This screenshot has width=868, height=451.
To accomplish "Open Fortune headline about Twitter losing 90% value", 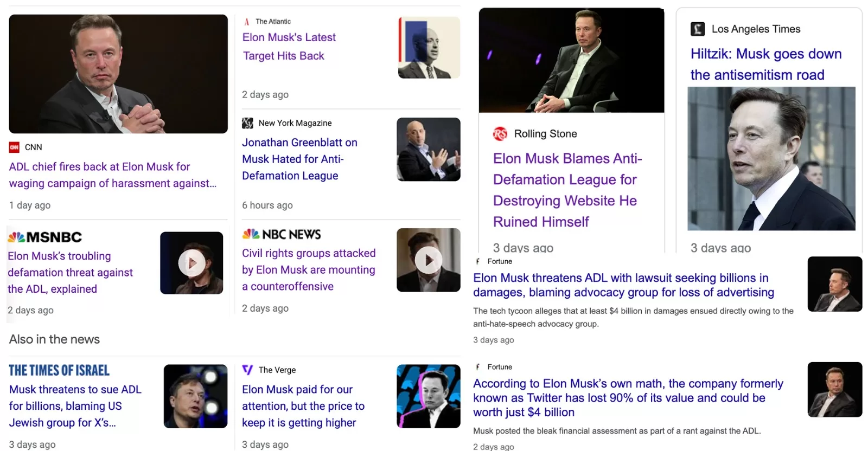I will [628, 398].
